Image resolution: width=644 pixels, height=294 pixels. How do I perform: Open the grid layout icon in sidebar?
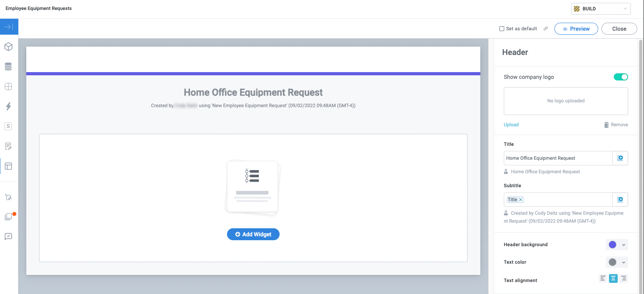[8, 86]
